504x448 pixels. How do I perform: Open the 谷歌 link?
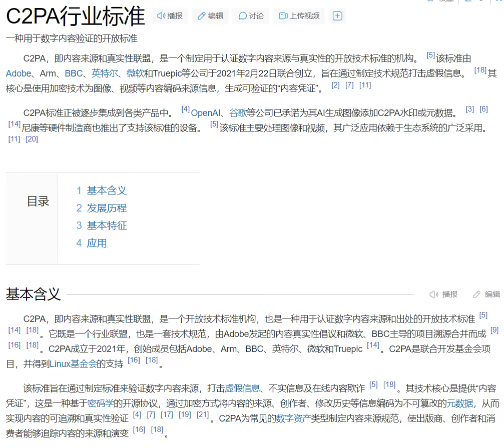click(x=237, y=113)
